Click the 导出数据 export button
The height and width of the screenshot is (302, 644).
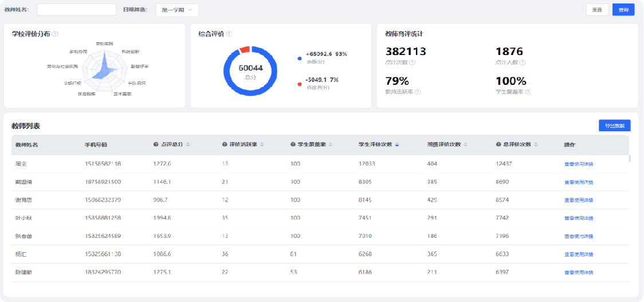pyautogui.click(x=614, y=126)
